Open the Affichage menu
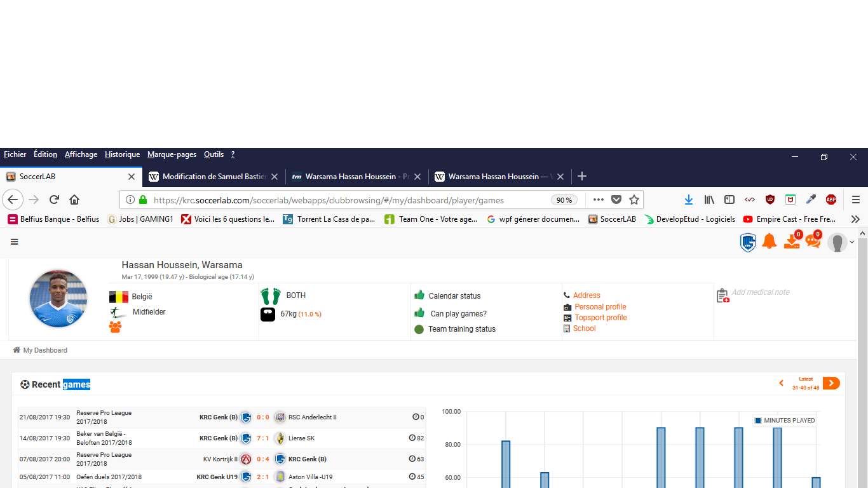Image resolution: width=868 pixels, height=488 pixels. coord(81,154)
